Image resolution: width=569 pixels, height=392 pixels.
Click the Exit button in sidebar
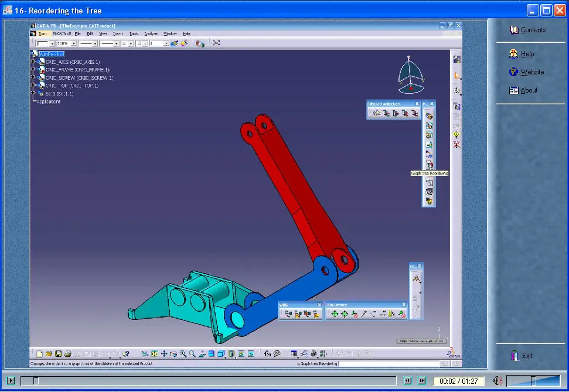(x=521, y=356)
